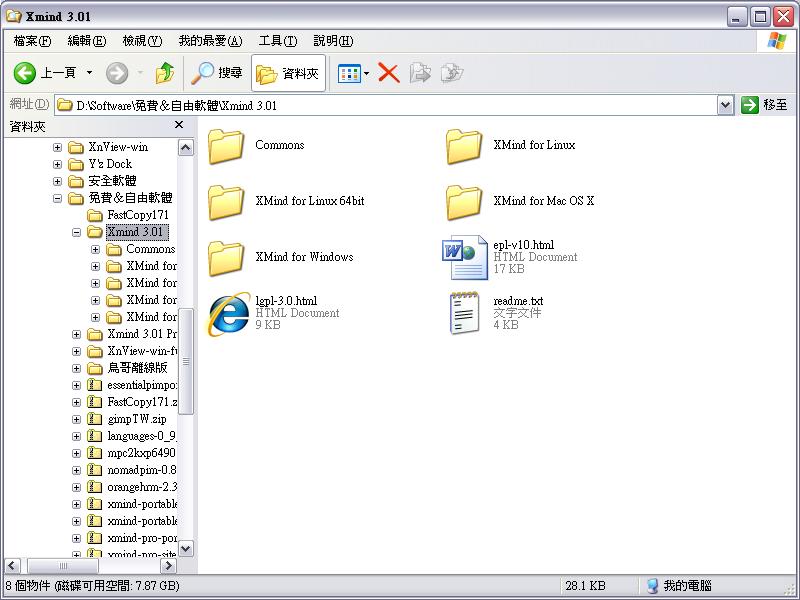This screenshot has height=600, width=800.
Task: Click the readme.txt file name
Action: tap(518, 301)
